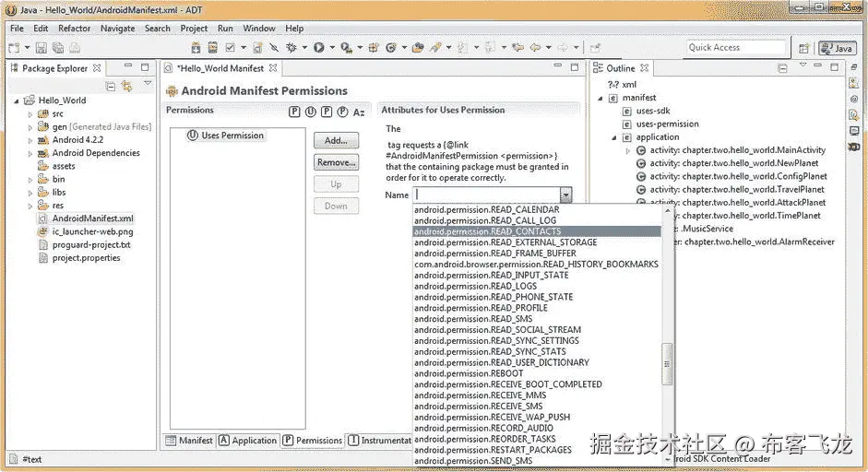The height and width of the screenshot is (472, 868).
Task: Close the Outline view tab
Action: (645, 68)
